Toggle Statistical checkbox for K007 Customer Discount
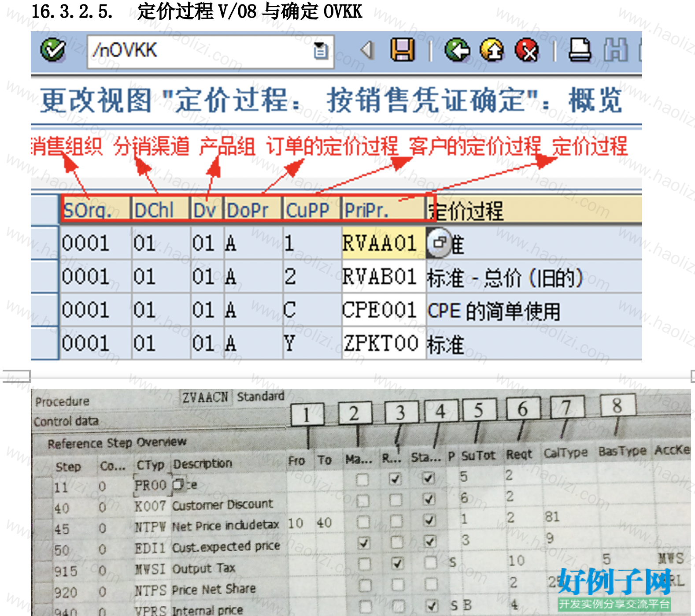Screen dimensions: 695x616 click(x=429, y=499)
